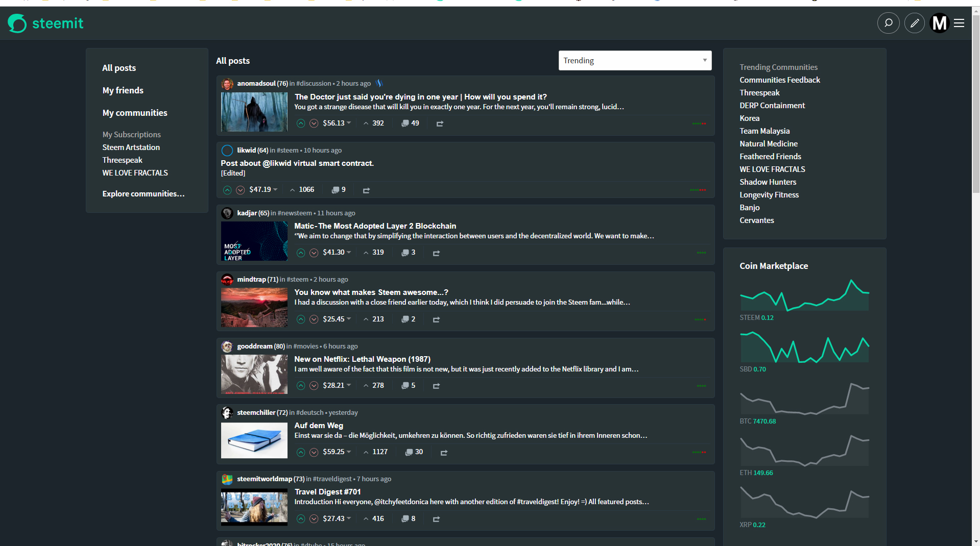Click the BTC price chart

804,399
